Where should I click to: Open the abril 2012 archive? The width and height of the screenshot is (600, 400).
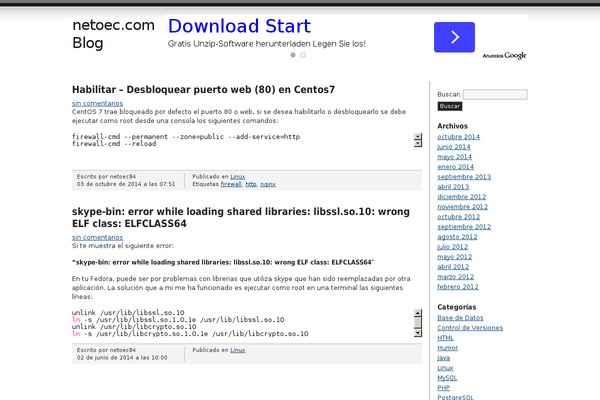tap(453, 266)
